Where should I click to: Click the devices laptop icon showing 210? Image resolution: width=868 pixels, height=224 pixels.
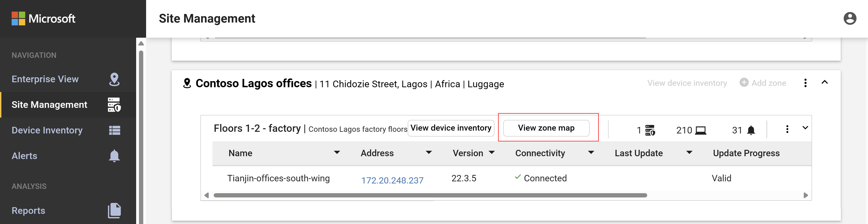(x=701, y=130)
